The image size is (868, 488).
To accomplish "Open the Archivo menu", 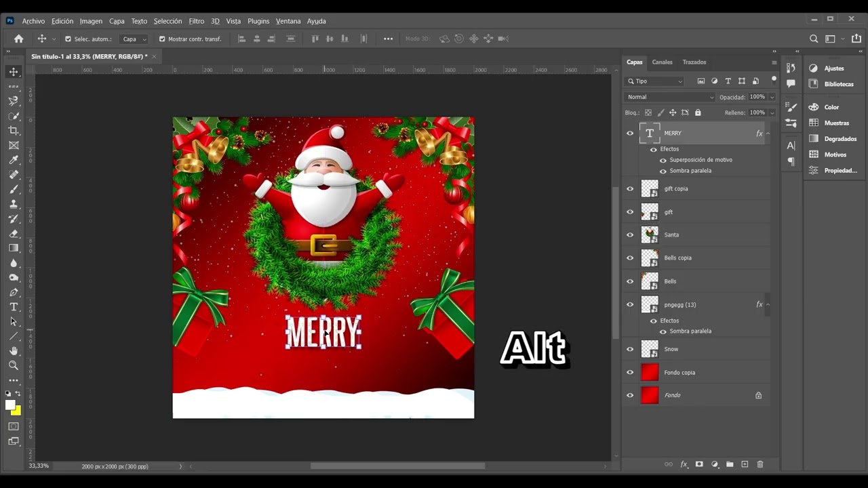I will coord(33,21).
